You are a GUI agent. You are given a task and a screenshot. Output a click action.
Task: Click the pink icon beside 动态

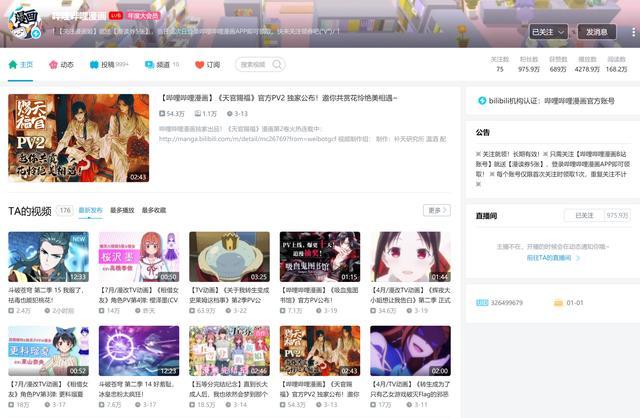(x=53, y=64)
